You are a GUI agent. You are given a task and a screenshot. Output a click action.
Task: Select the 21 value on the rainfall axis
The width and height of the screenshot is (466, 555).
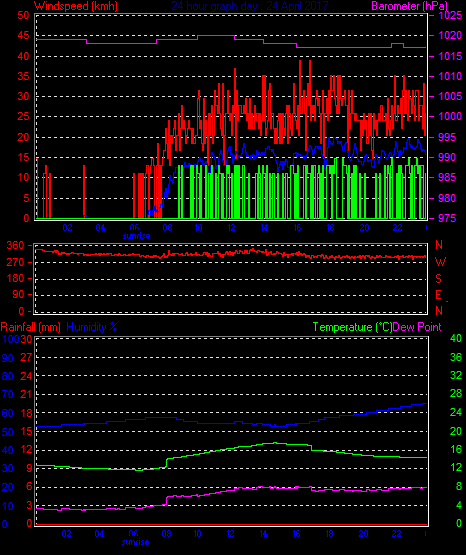(x=26, y=394)
